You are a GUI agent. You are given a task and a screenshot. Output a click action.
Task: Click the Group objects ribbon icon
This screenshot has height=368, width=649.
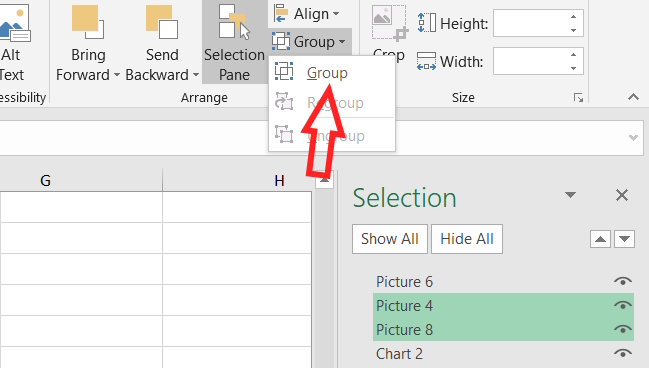click(x=281, y=41)
